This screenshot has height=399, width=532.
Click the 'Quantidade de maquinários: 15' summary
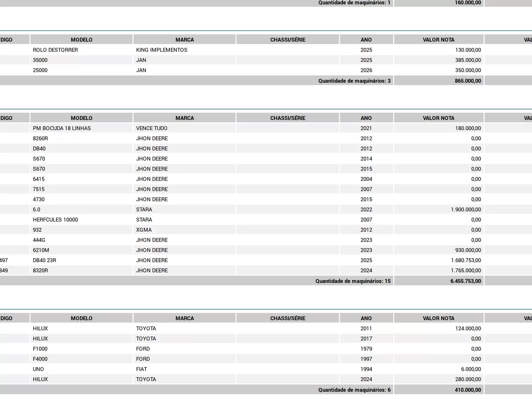(353, 281)
